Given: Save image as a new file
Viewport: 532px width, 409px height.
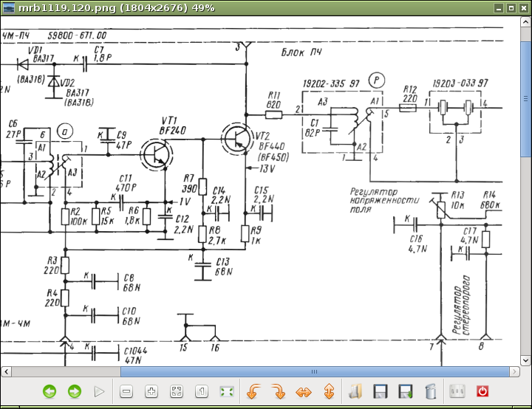Looking at the screenshot, I should point(406,391).
